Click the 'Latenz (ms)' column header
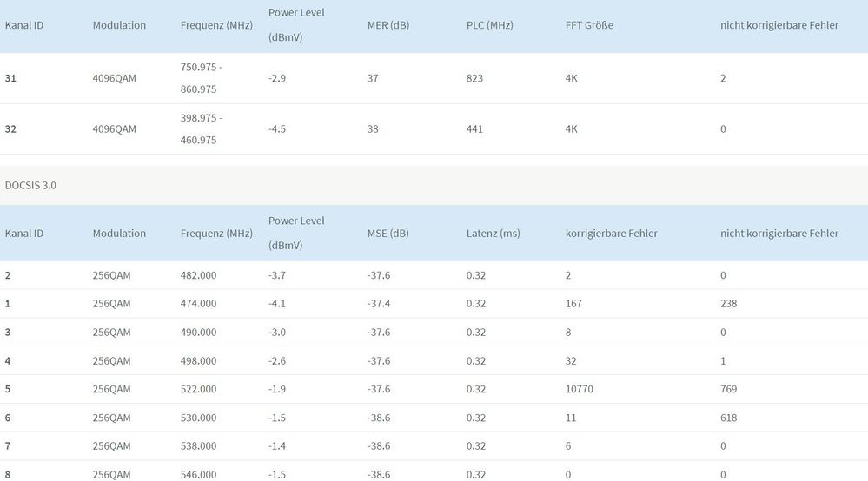Viewport: 868px width, 481px height. [494, 233]
